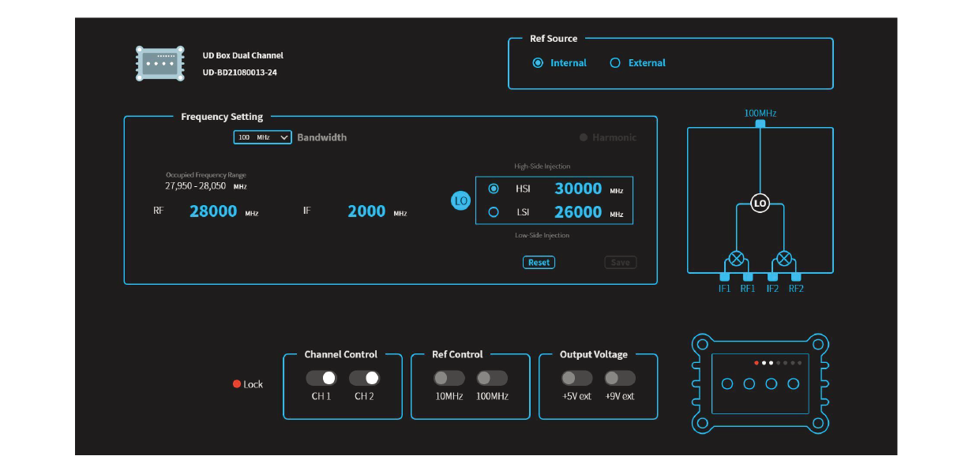Click the serial number UD-BD21080013-24
The width and height of the screenshot is (980, 471).
[240, 73]
